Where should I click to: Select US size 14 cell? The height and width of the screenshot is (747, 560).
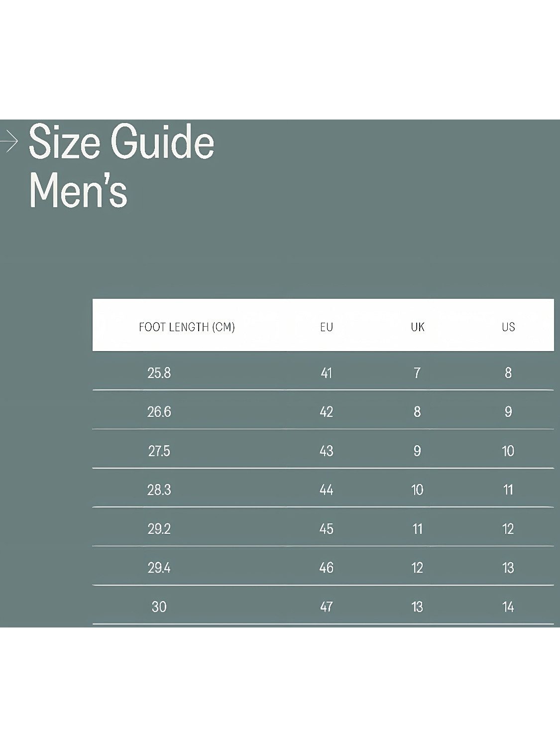508,607
